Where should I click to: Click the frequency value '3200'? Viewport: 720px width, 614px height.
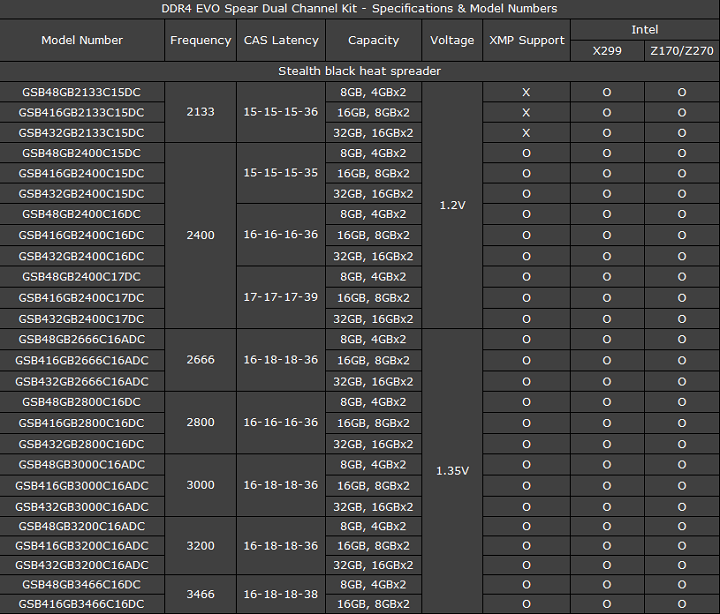tap(201, 546)
